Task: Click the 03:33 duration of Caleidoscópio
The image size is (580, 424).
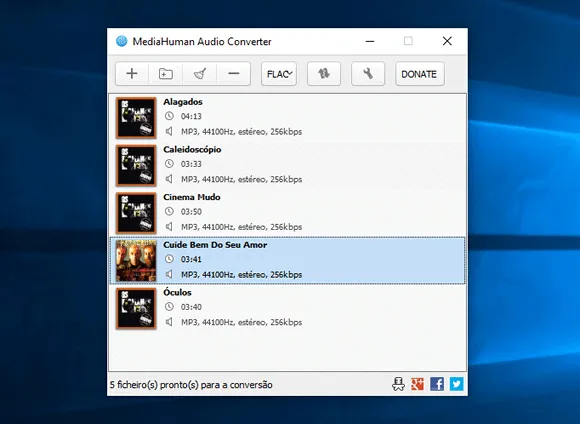Action: [191, 164]
